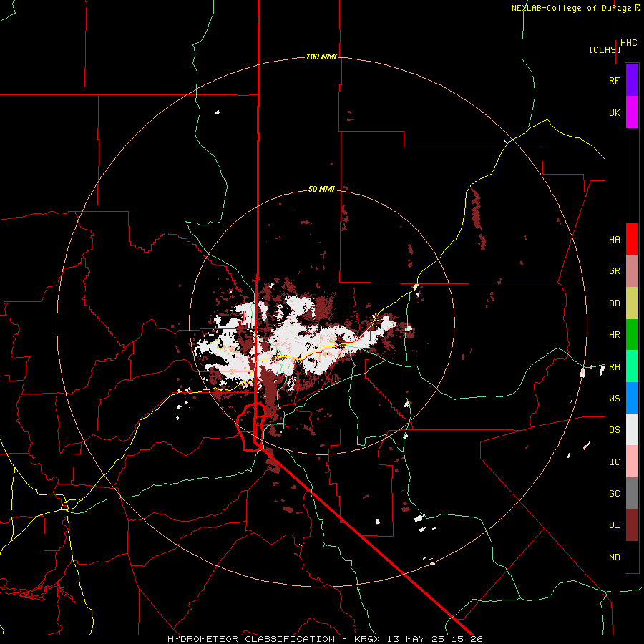Click the HA legend label
The width and height of the screenshot is (644, 644).
click(614, 240)
